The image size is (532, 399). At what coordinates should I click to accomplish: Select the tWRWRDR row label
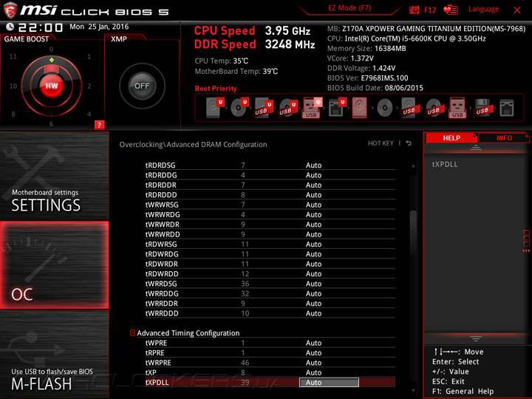[x=162, y=225]
